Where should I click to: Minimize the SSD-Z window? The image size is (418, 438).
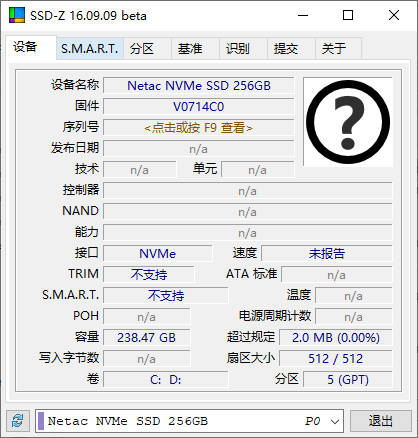coord(303,15)
